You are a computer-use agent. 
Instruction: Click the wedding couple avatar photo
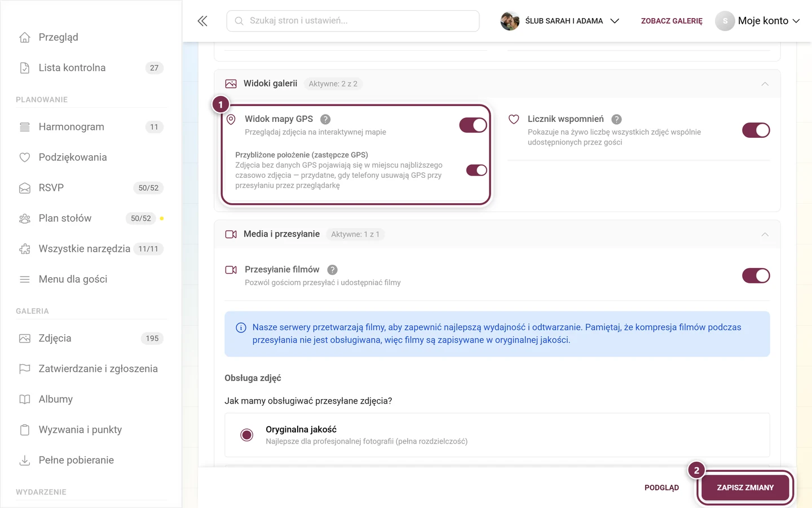(x=510, y=21)
